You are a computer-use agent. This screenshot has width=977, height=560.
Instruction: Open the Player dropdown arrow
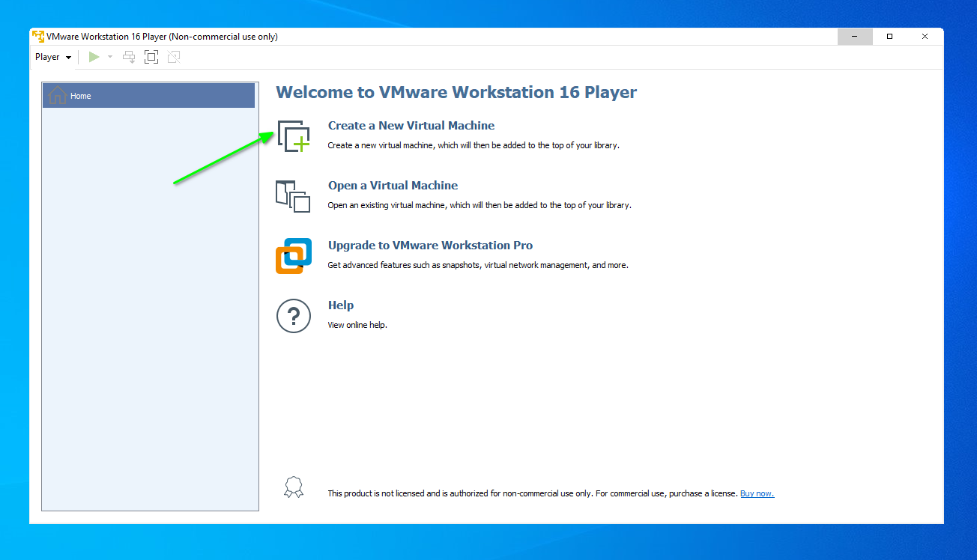(68, 56)
